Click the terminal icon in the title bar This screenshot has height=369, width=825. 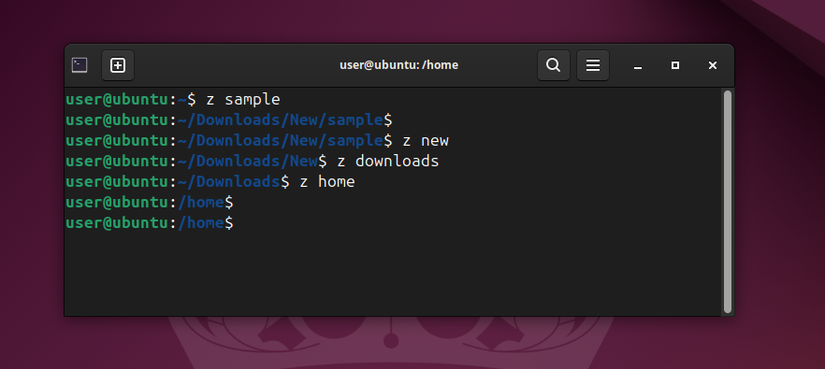79,65
